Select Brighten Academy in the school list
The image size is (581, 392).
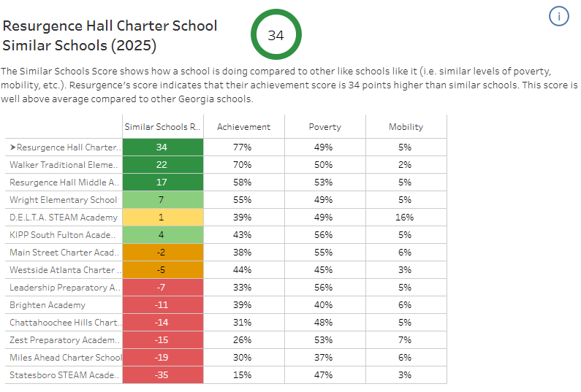tap(48, 305)
